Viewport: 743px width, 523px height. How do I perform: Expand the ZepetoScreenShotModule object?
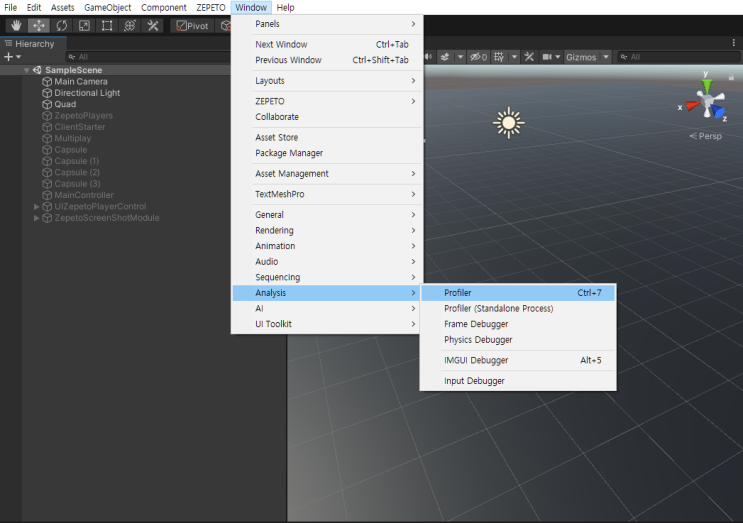coord(36,218)
